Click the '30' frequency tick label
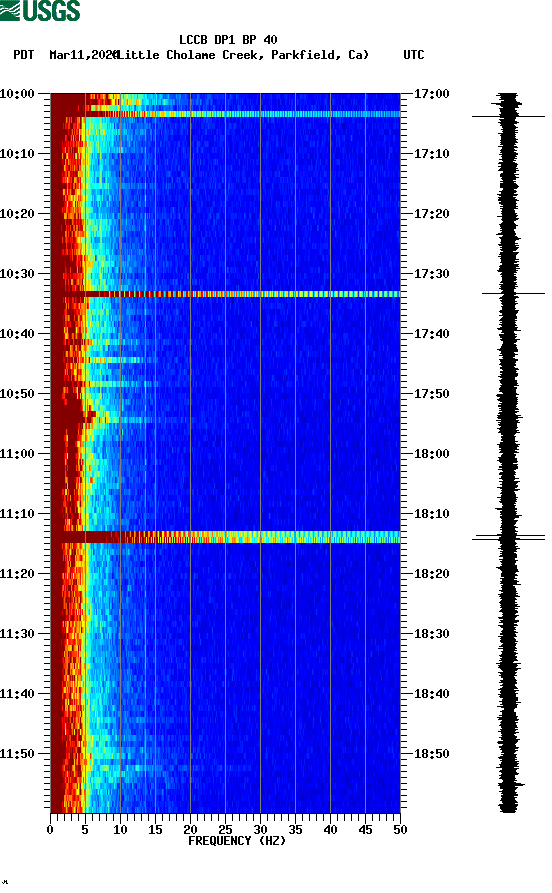Image resolution: width=552 pixels, height=893 pixels. (260, 830)
